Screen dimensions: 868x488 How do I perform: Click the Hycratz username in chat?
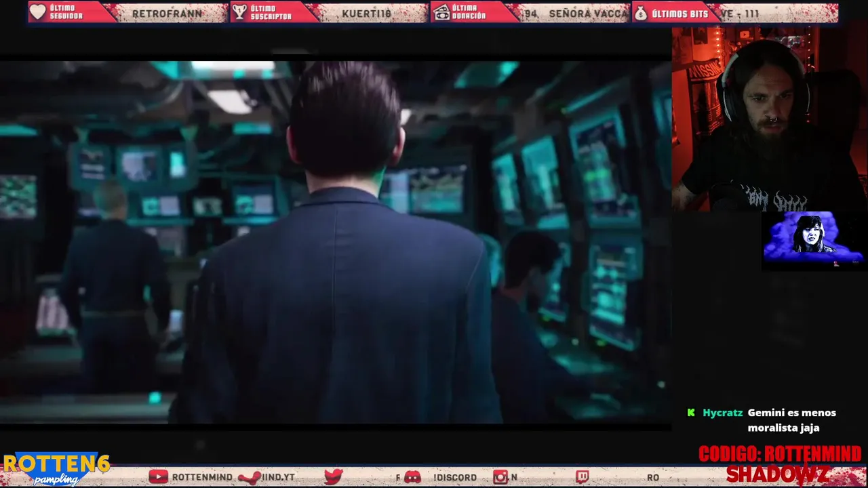(723, 413)
